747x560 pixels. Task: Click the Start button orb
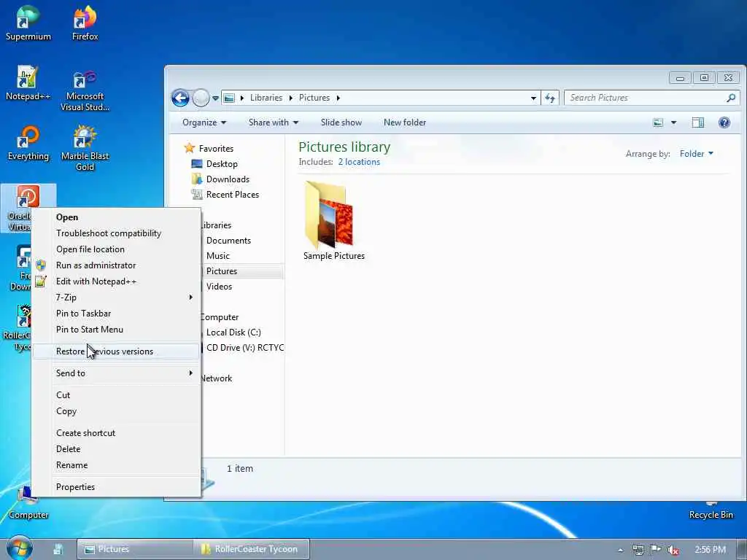20,548
